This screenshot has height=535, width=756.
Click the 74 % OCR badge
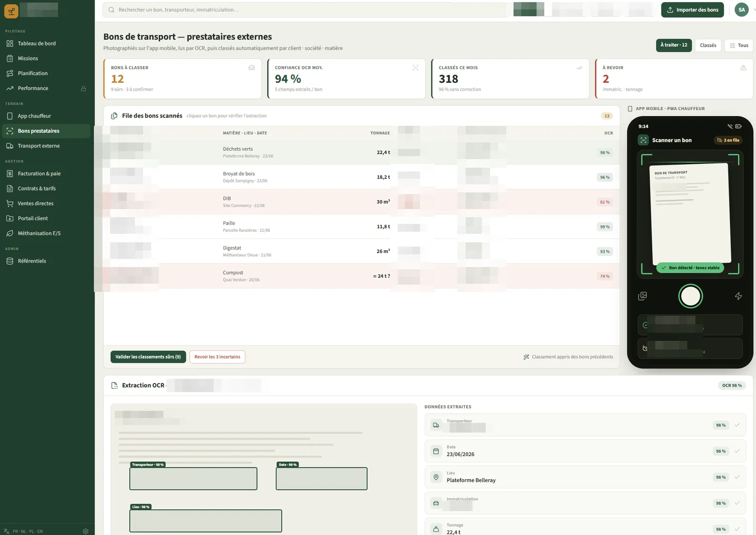[605, 276]
